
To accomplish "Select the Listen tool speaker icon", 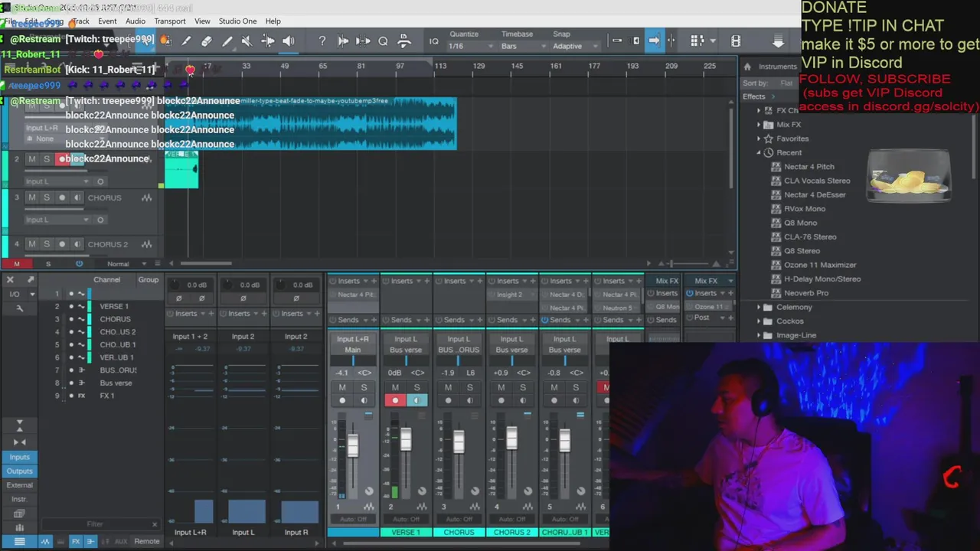I will (x=289, y=41).
